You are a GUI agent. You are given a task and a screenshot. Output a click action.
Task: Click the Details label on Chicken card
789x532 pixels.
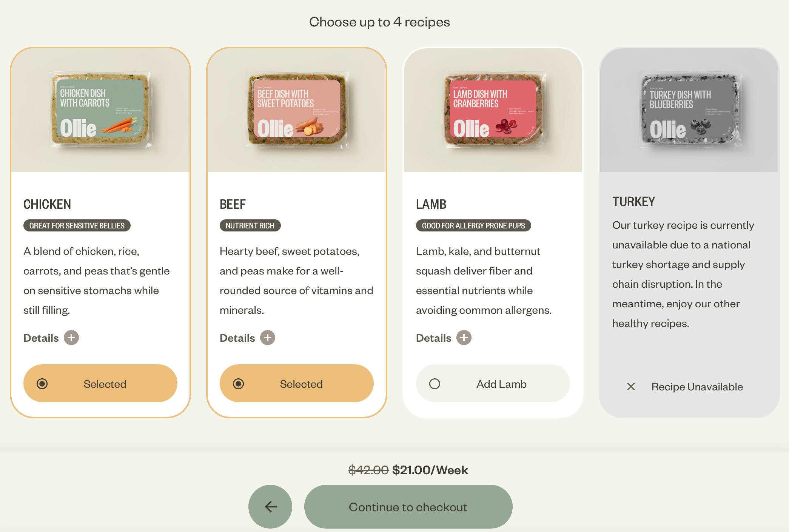coord(41,338)
